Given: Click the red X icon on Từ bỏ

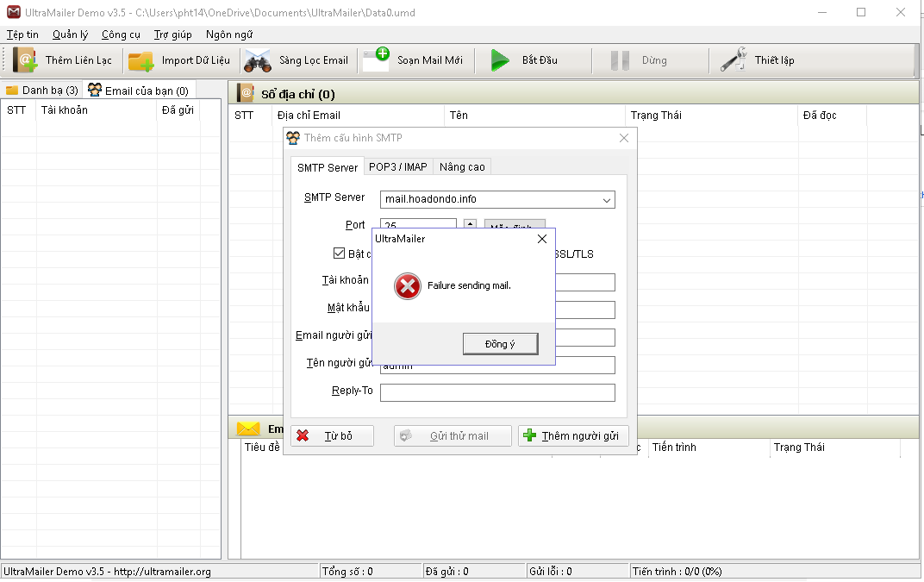Looking at the screenshot, I should point(303,435).
